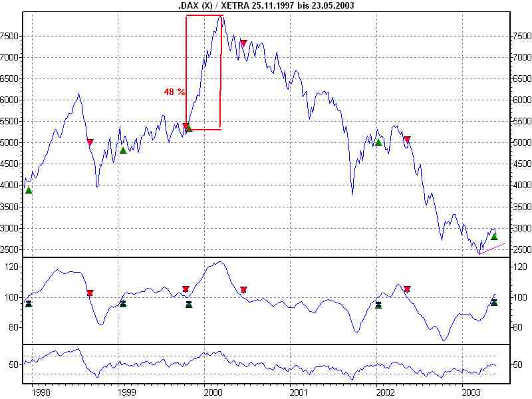532x399 pixels.
Task: Click the green buy triangle near 2800 in 2003
Action: click(494, 237)
